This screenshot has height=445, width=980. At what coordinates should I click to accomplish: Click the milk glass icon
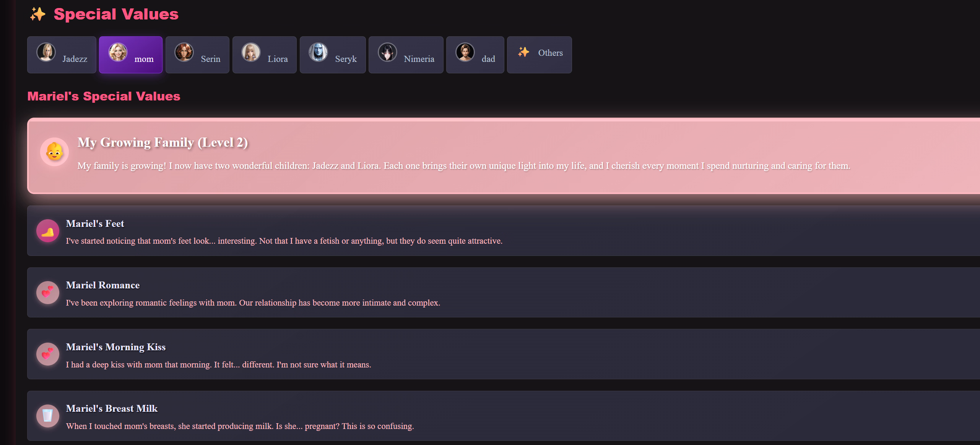[48, 416]
